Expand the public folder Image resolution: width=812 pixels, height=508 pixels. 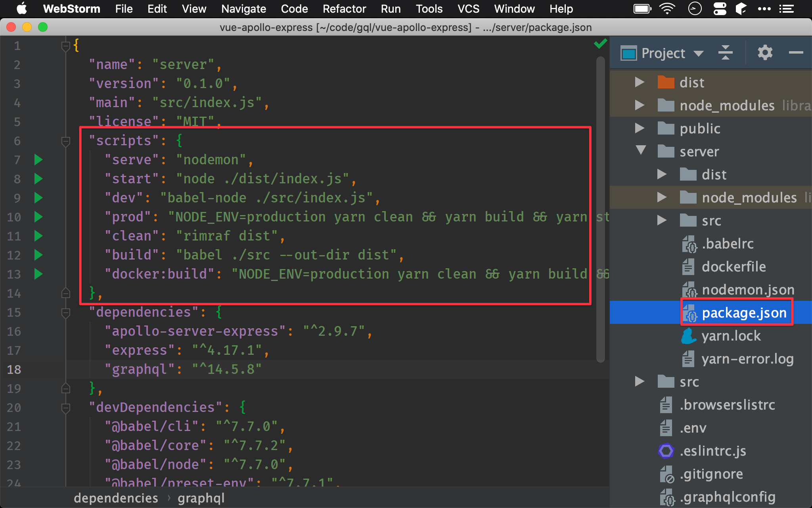point(639,128)
